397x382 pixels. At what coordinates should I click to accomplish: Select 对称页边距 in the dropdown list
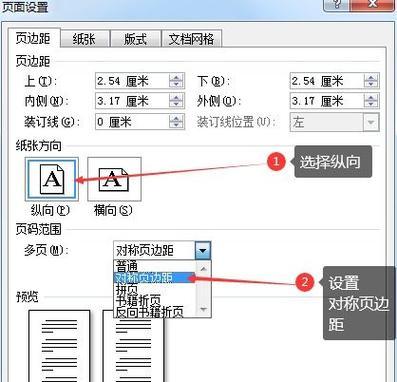pos(155,277)
